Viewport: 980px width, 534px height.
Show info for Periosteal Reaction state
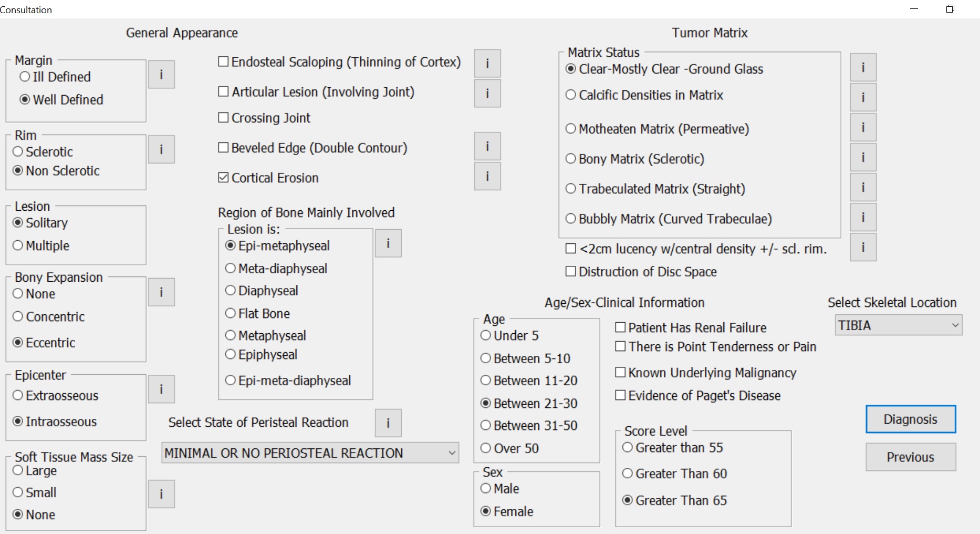(388, 423)
